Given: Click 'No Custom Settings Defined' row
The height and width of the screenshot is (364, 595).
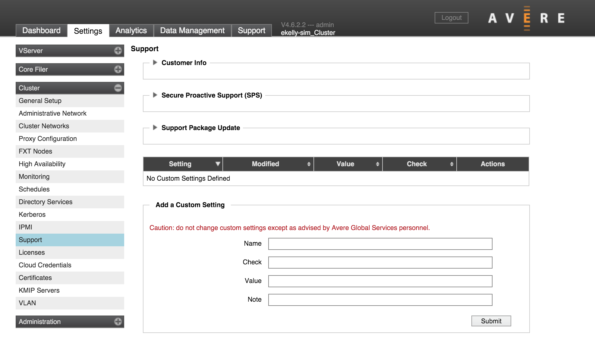Looking at the screenshot, I should point(336,179).
